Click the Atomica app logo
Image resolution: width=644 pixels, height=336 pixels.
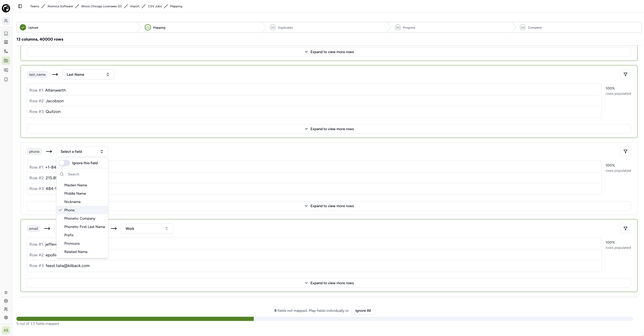pyautogui.click(x=6, y=8)
